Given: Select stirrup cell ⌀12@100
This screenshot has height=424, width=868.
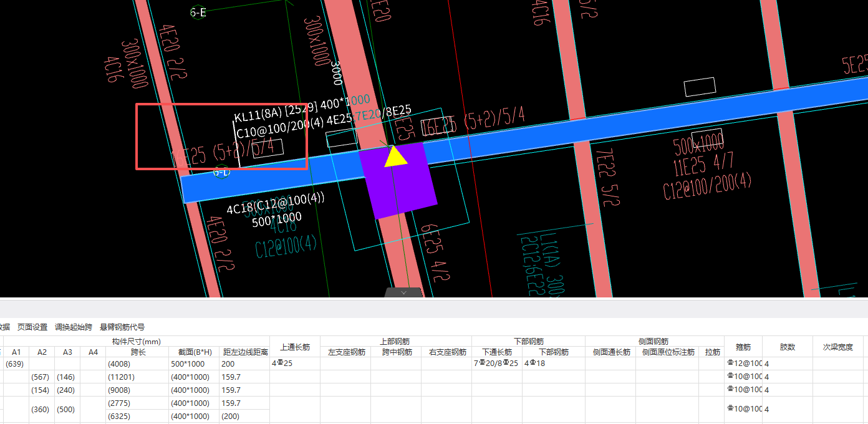Looking at the screenshot, I should pos(743,364).
